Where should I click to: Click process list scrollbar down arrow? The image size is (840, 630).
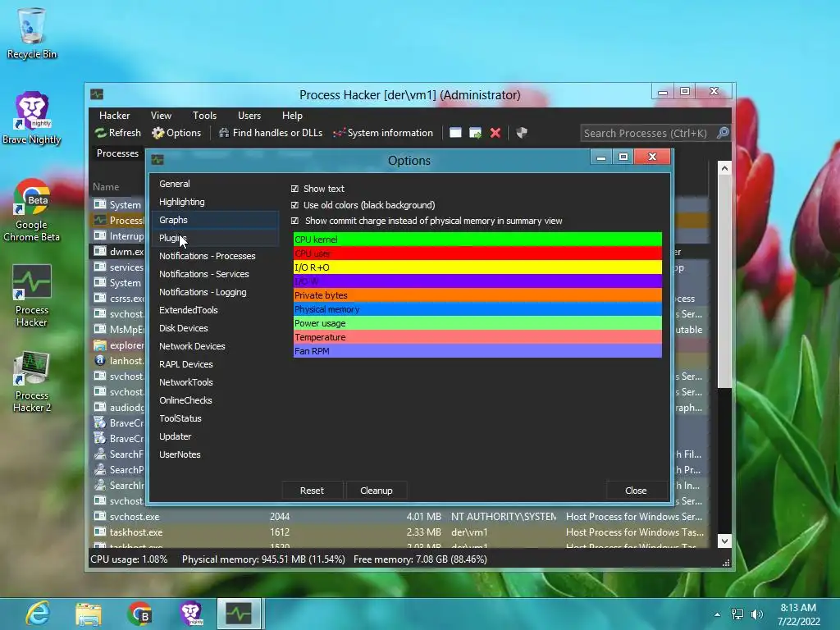(x=724, y=541)
